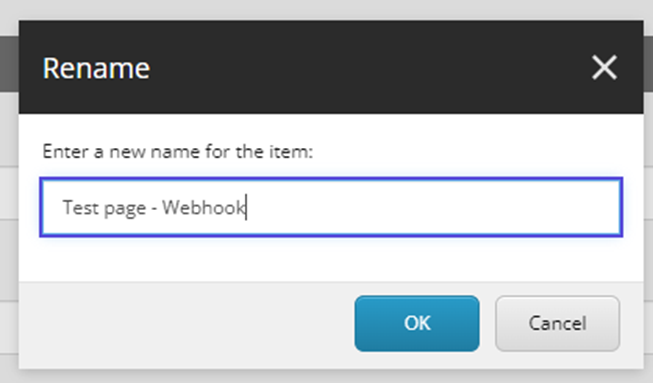This screenshot has width=653, height=383.
Task: Click white dialog body below the name field
Action: [x=331, y=259]
